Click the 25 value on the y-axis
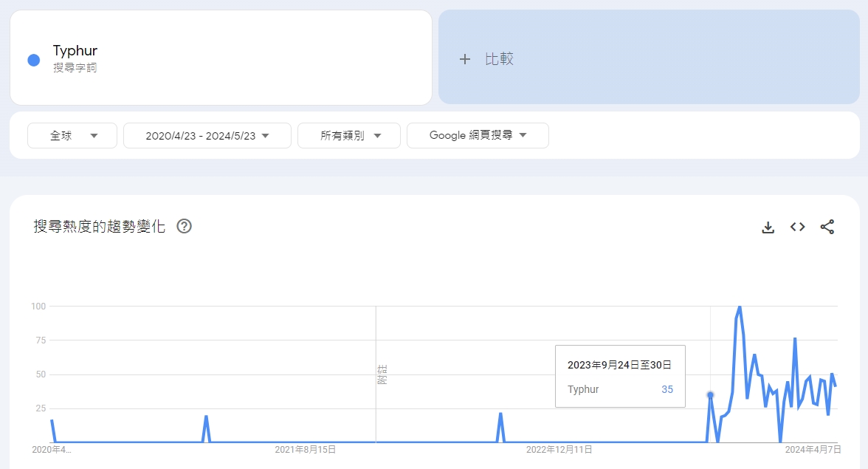Image resolution: width=868 pixels, height=469 pixels. (x=41, y=408)
